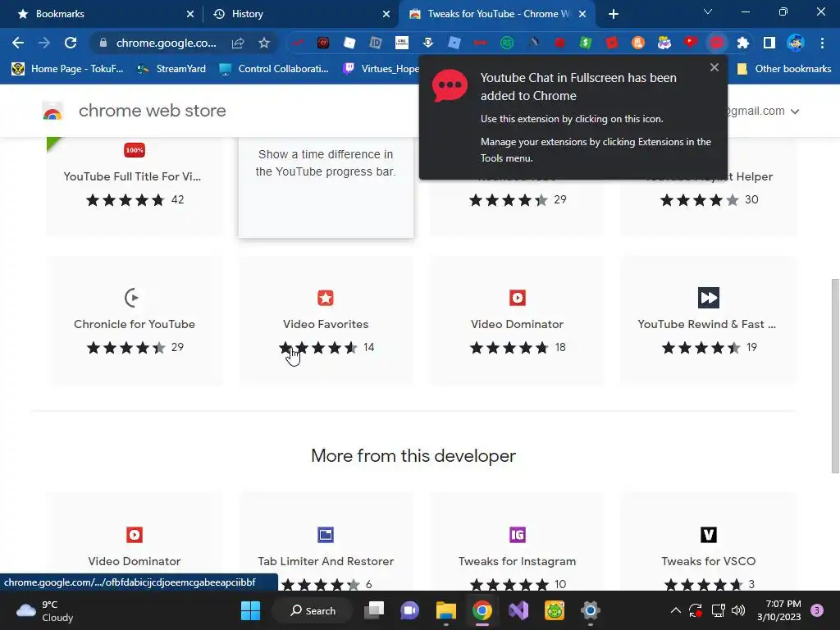Viewport: 840px width, 630px height.
Task: Switch to the Bookmarks tab
Action: pyautogui.click(x=102, y=14)
